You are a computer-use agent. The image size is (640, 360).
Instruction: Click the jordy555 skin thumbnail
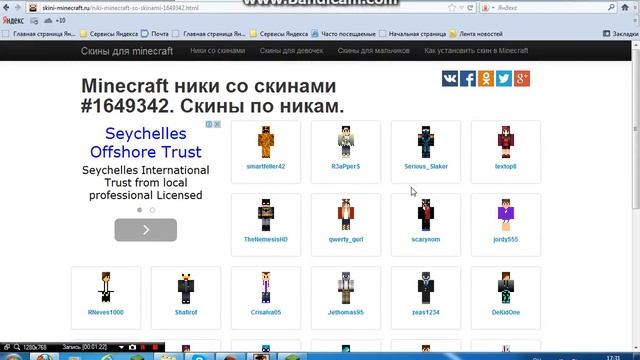[506, 215]
